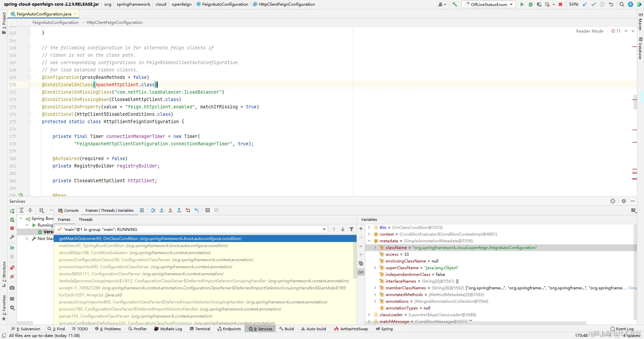The height and width of the screenshot is (339, 644).
Task: Expand the Not Started services node
Action: pyautogui.click(x=27, y=238)
